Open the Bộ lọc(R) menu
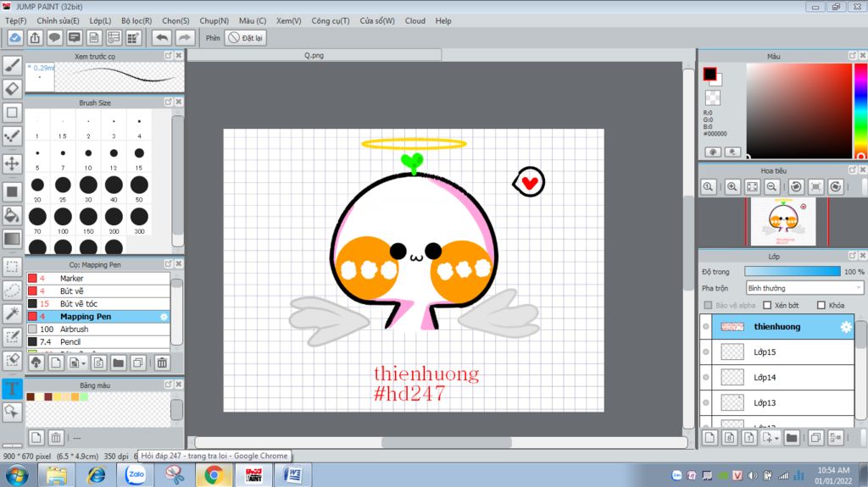Image resolution: width=868 pixels, height=487 pixels. point(136,20)
